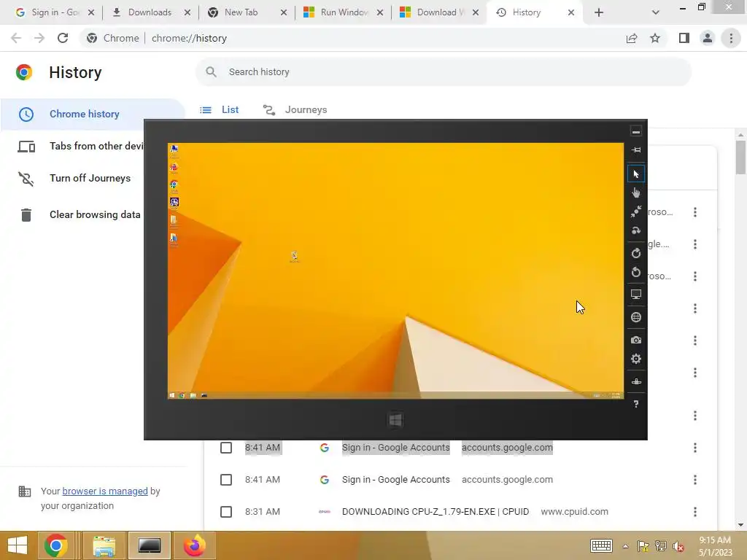Capture simulator screenshot with camera icon
The height and width of the screenshot is (560, 747).
(x=636, y=340)
